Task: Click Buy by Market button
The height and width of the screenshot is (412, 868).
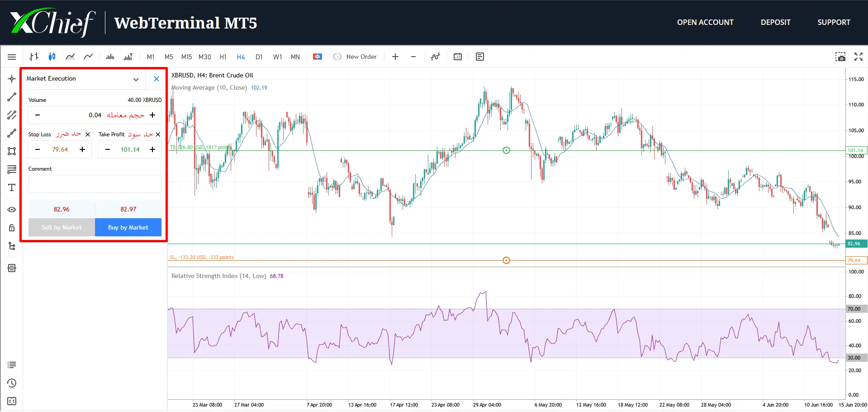Action: 128,227
